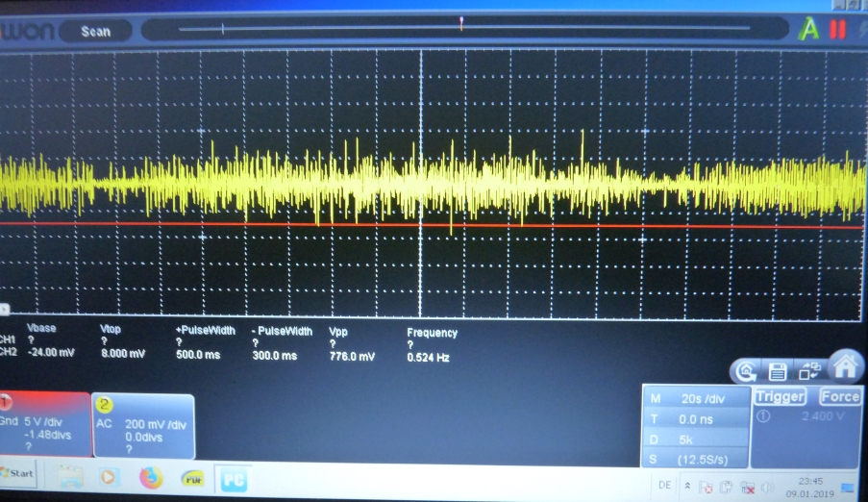Click the large Home menu icon

point(845,366)
